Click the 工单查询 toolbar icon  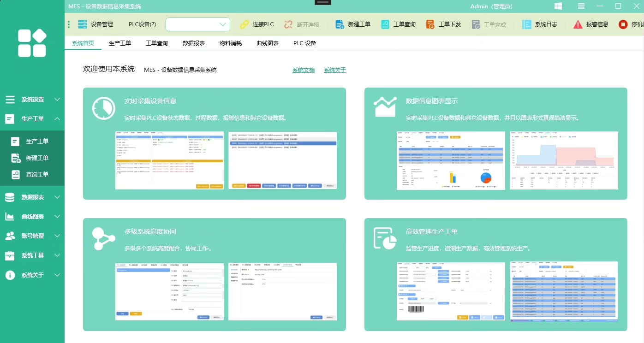[x=385, y=24]
